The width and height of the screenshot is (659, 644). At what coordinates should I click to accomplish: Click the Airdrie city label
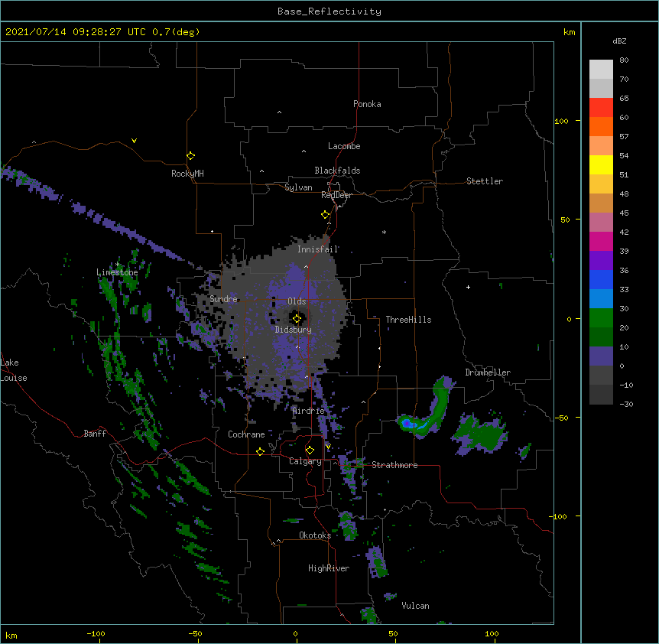pyautogui.click(x=309, y=411)
